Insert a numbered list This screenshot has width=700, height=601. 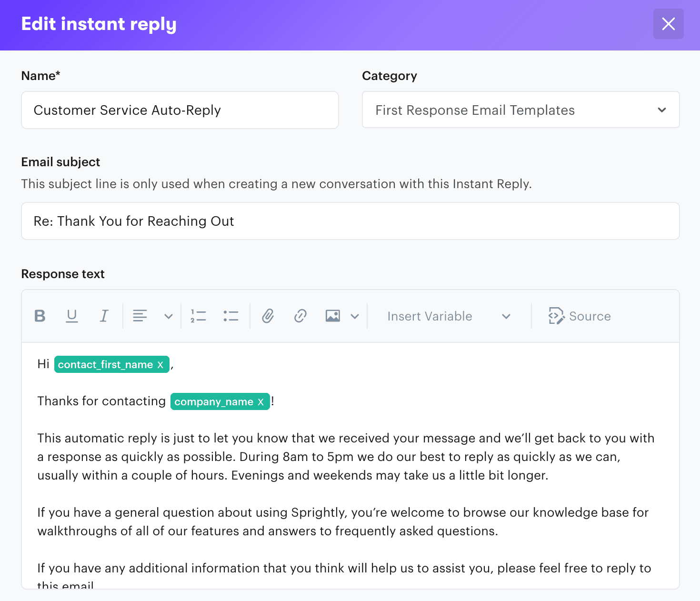(198, 316)
